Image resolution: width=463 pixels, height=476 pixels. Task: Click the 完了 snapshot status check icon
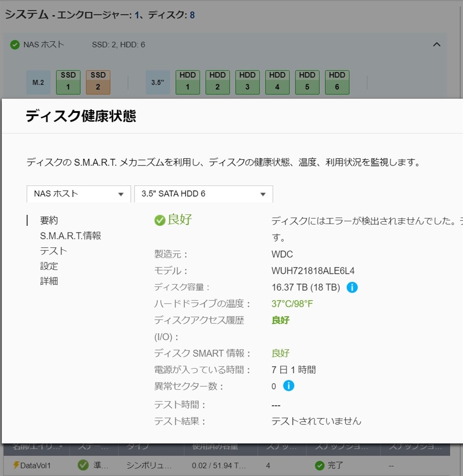coord(320,465)
